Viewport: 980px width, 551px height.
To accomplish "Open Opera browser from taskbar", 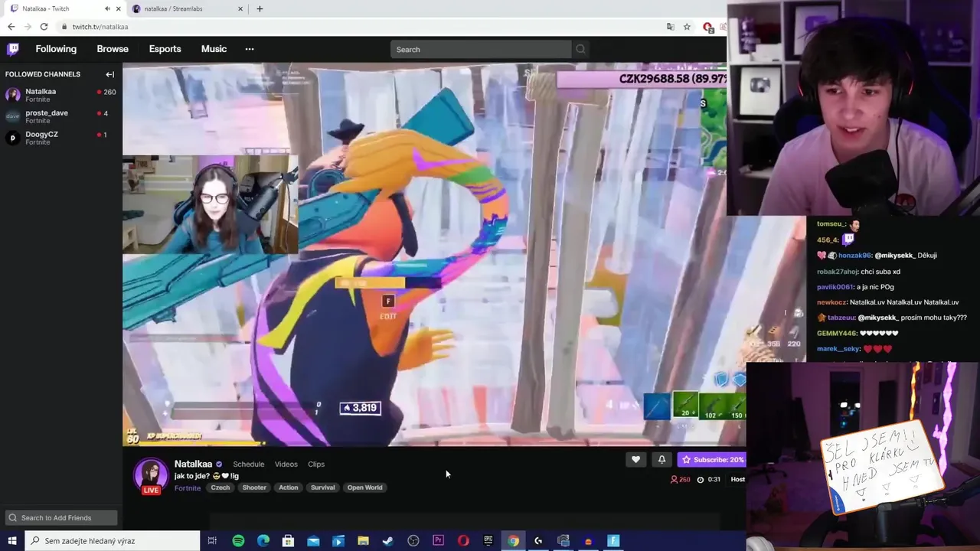I will (x=463, y=540).
